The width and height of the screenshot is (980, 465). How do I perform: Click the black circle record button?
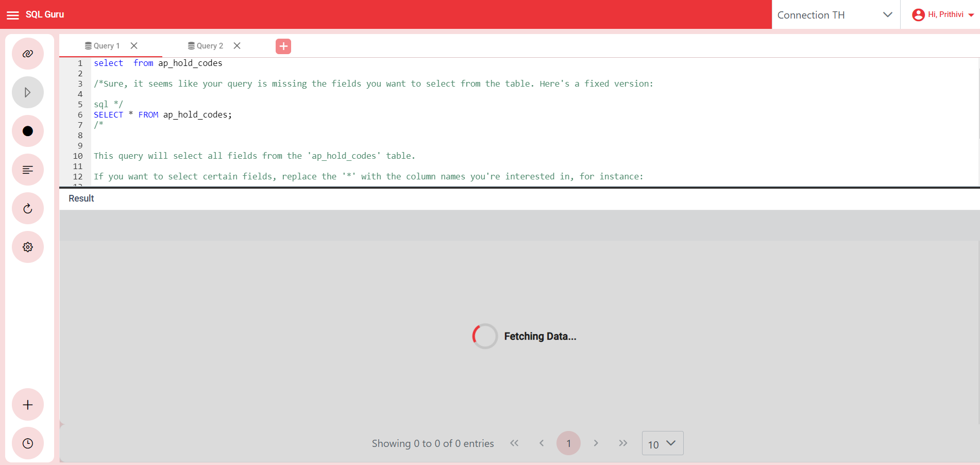pos(28,131)
